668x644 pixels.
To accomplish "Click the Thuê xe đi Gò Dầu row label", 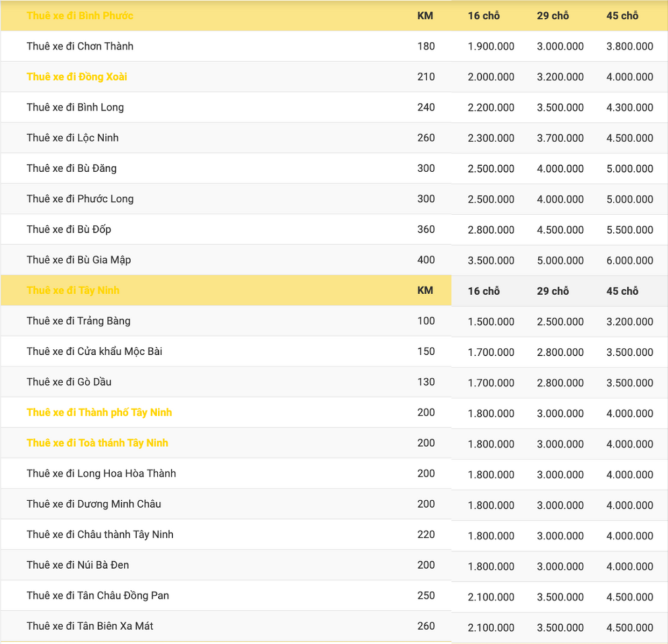I will click(x=69, y=382).
